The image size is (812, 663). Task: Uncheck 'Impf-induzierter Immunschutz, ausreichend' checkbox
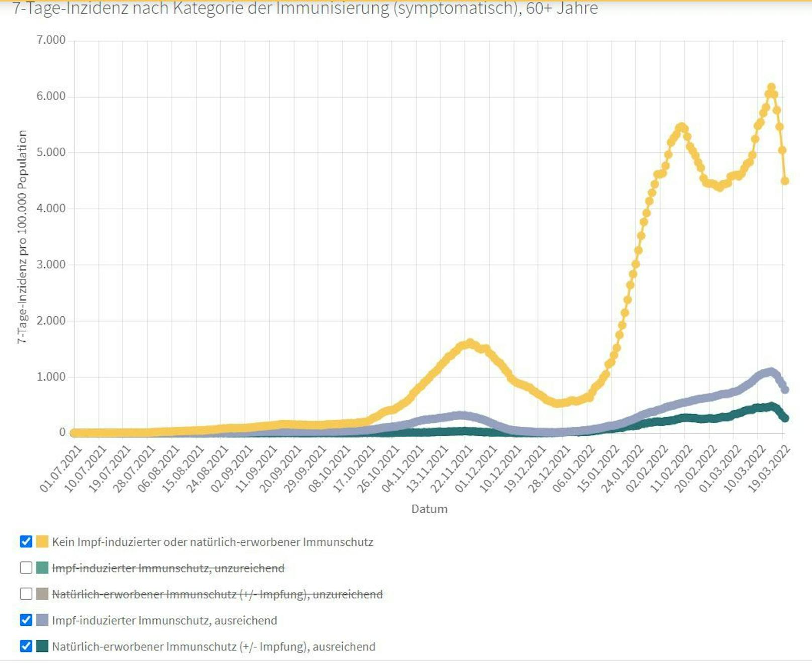(x=26, y=620)
